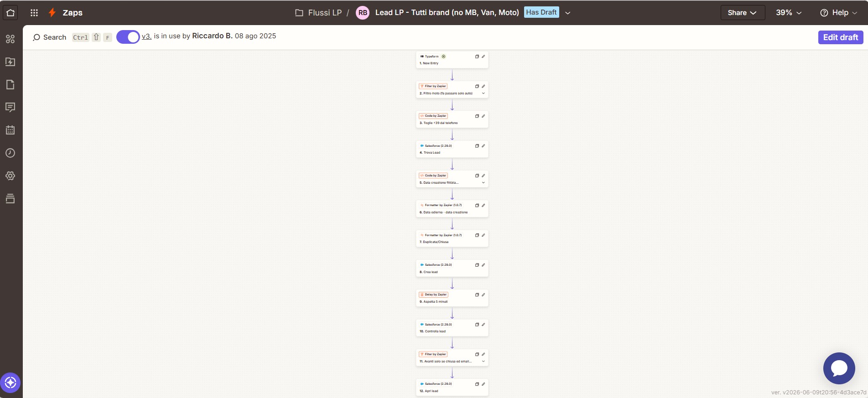Open the v3. version link
868x398 pixels.
pos(146,36)
